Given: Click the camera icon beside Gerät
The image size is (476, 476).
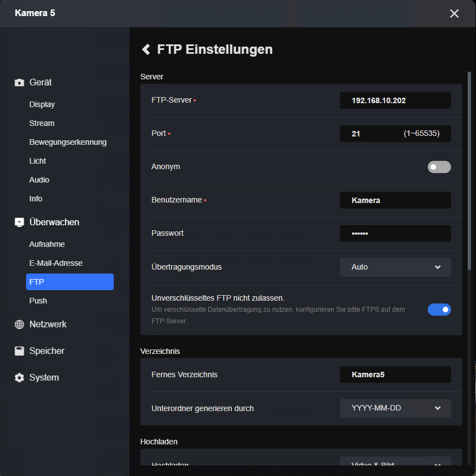Looking at the screenshot, I should point(19,83).
